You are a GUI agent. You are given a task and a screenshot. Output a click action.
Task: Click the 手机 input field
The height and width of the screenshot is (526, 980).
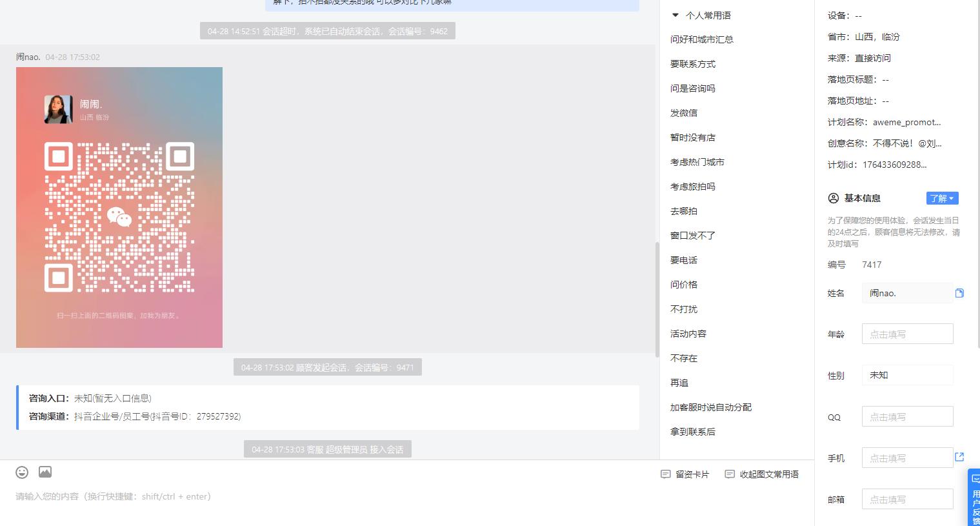coord(907,458)
